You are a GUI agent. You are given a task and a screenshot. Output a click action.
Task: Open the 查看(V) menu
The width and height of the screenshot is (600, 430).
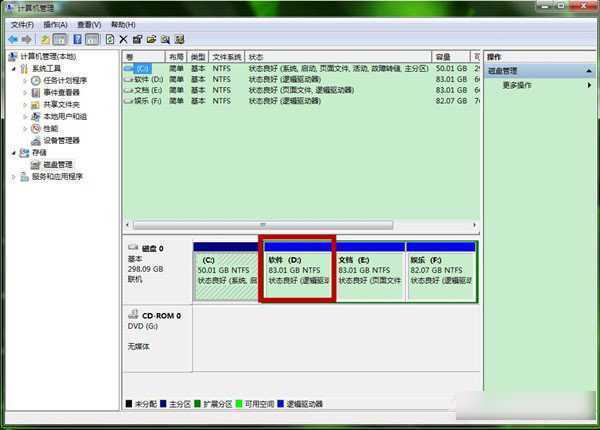89,25
